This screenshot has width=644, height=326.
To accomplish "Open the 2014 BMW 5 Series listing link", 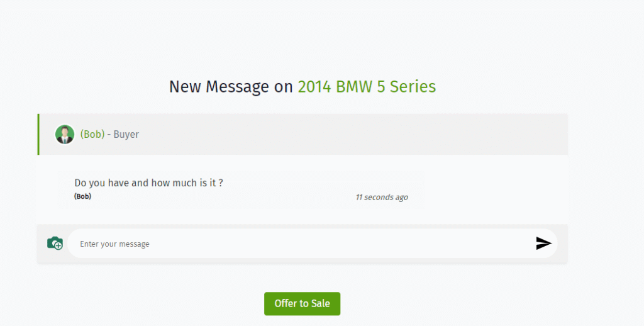I will [x=367, y=86].
